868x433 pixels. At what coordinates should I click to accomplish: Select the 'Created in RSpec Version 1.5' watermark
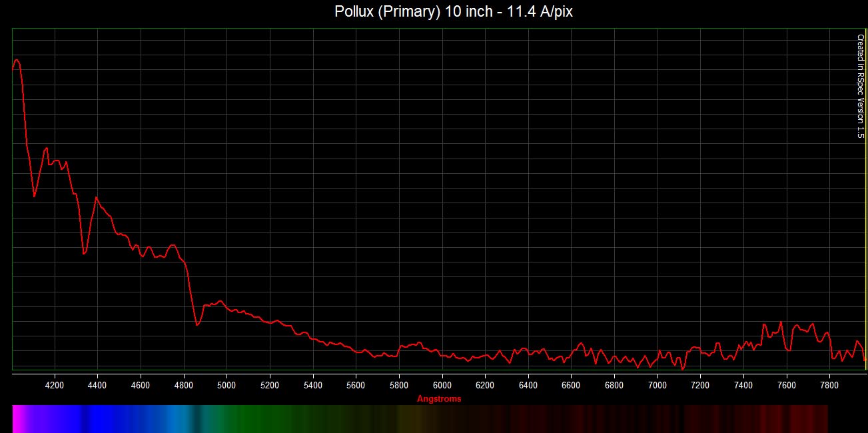pos(859,86)
